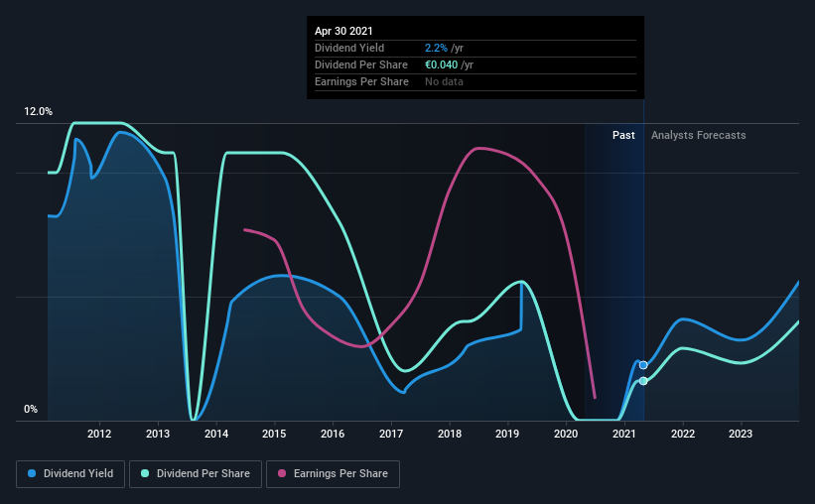The height and width of the screenshot is (504, 815).
Task: Toggle the Earnings Per Share legend button
Action: click(x=333, y=474)
